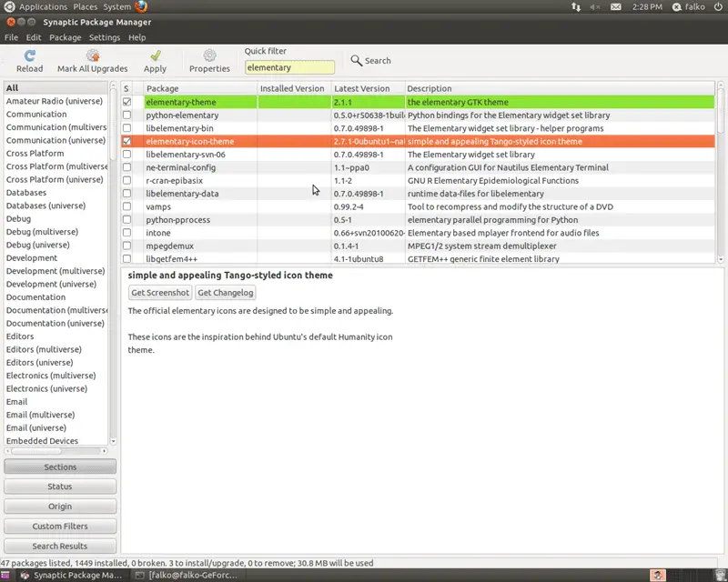Mark libelementary-bin package checkbox
The height and width of the screenshot is (582, 728).
click(x=126, y=127)
